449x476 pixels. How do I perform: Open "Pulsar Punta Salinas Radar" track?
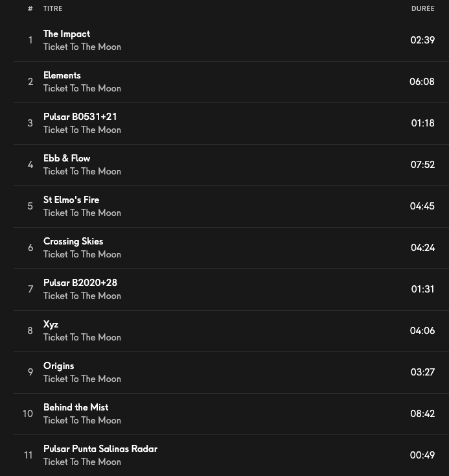coord(100,449)
